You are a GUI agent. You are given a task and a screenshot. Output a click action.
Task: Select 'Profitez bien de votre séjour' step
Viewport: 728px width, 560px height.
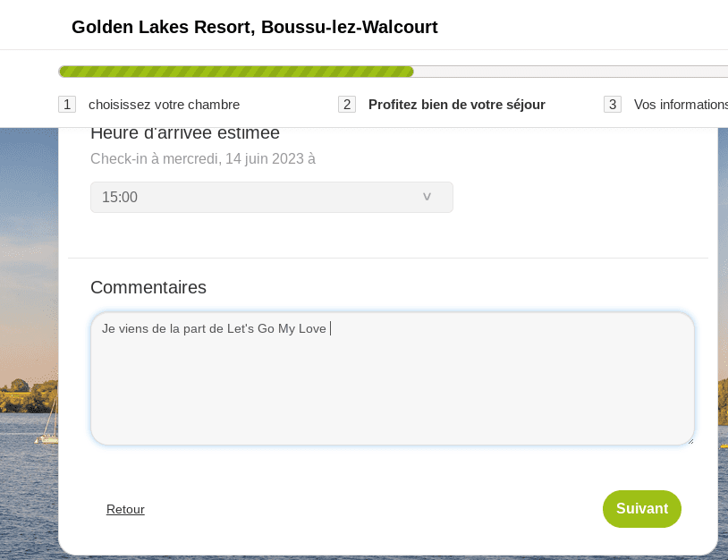457,105
